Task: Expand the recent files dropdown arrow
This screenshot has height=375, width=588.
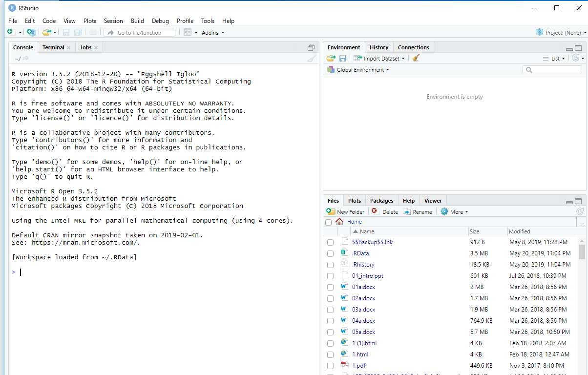Action: point(55,33)
